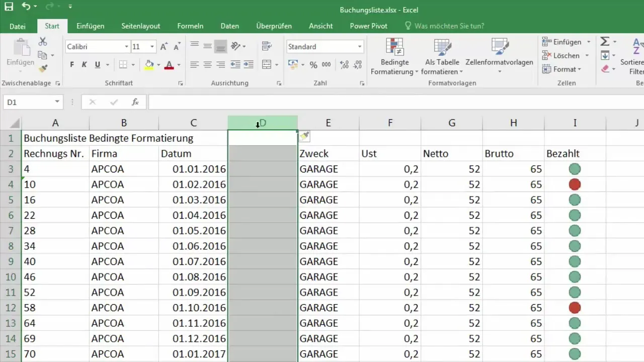This screenshot has height=362, width=644.
Task: Switch to the Daten tab
Action: 230,26
